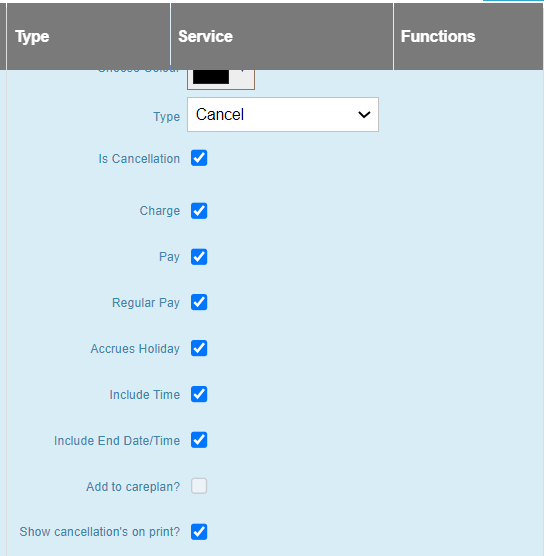550x556 pixels.
Task: Enable the Add to careplan checkbox
Action: pyautogui.click(x=199, y=486)
